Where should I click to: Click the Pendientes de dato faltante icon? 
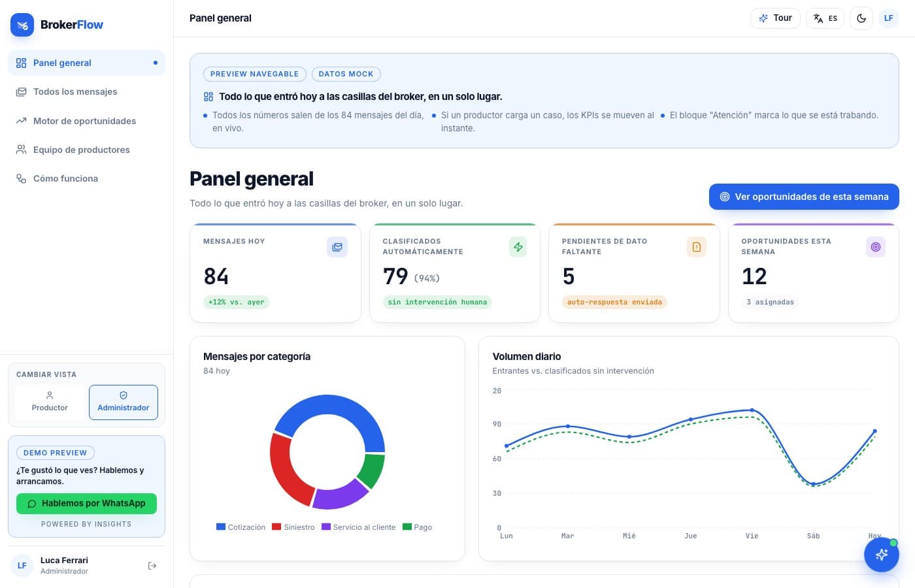click(697, 247)
